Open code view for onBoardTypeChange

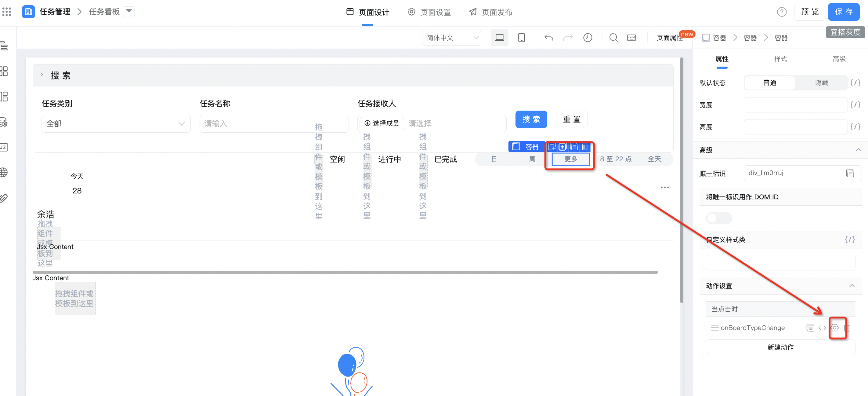point(822,328)
